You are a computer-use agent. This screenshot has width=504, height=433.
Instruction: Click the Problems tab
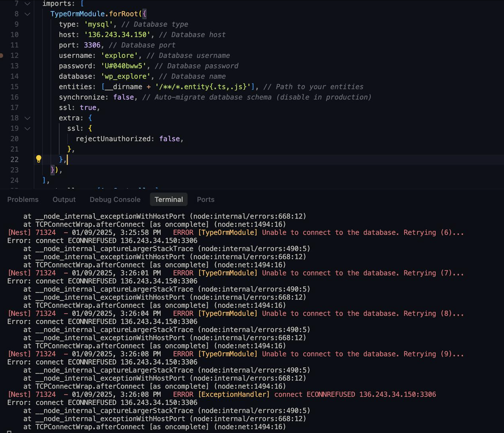[x=23, y=199]
